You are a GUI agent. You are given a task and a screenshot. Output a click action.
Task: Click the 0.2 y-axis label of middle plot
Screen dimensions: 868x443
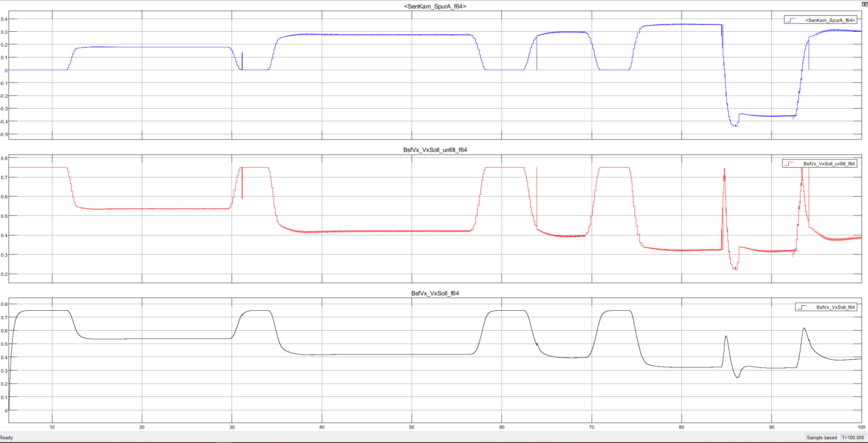(4, 274)
